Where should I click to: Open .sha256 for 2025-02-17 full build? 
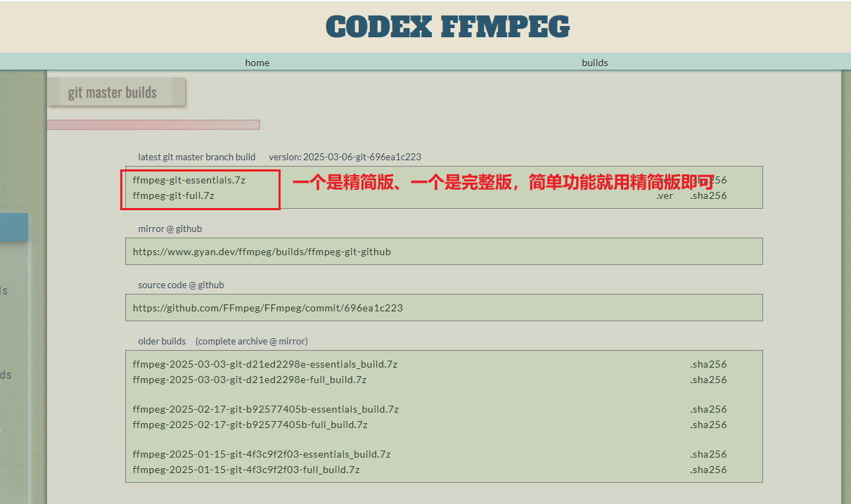[708, 425]
